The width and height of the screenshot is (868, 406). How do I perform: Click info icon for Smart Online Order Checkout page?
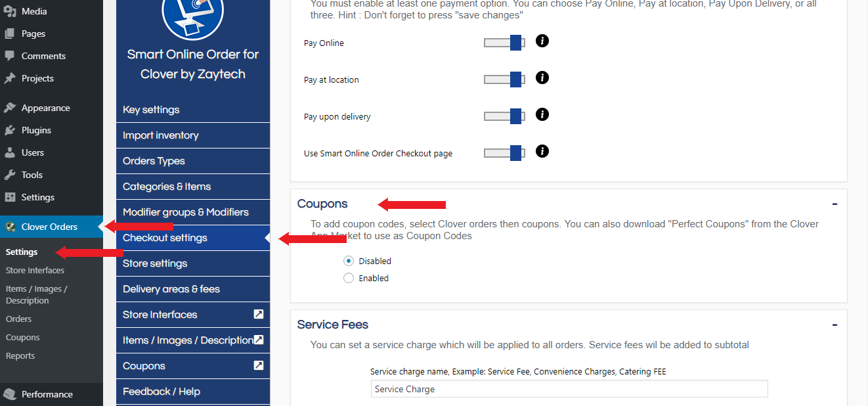click(542, 152)
